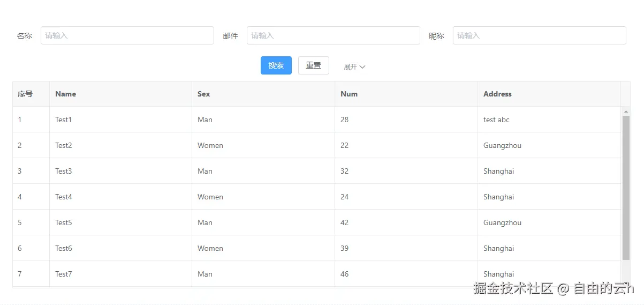Expand the search form with 展开
Screen dimensions: 644x305
pyautogui.click(x=354, y=66)
